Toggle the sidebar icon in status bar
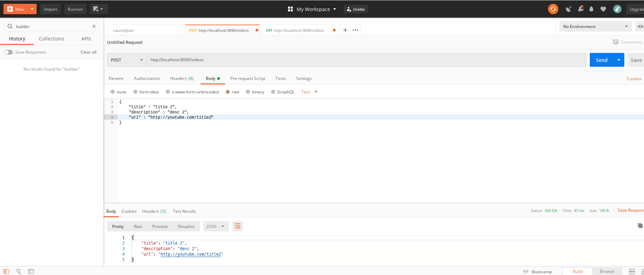 [6, 272]
